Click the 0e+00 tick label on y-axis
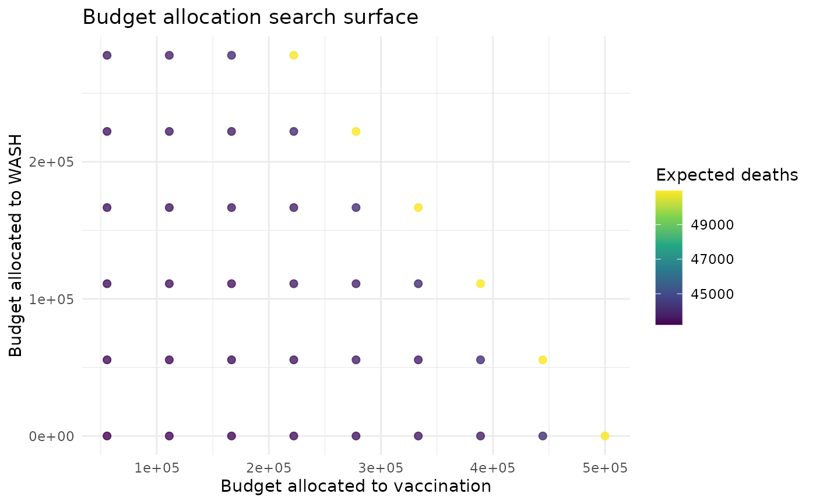The width and height of the screenshot is (816, 504). pos(52,436)
